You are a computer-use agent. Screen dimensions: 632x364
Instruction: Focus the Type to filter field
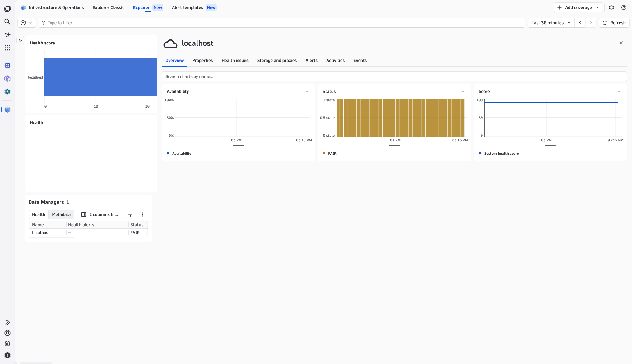pyautogui.click(x=282, y=23)
